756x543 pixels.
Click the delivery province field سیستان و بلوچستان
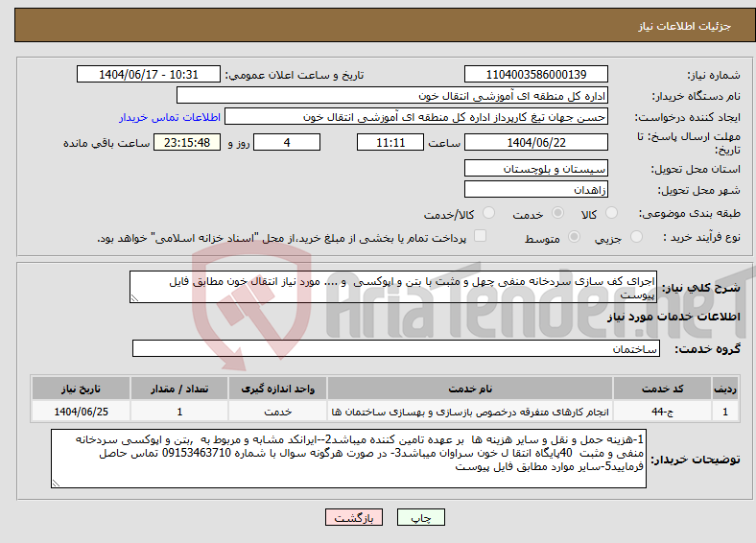[536, 168]
